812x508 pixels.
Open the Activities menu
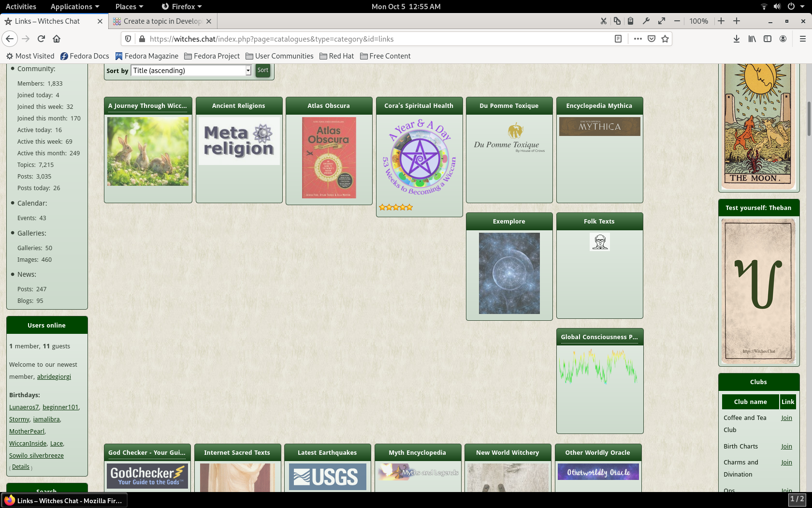[x=21, y=6]
